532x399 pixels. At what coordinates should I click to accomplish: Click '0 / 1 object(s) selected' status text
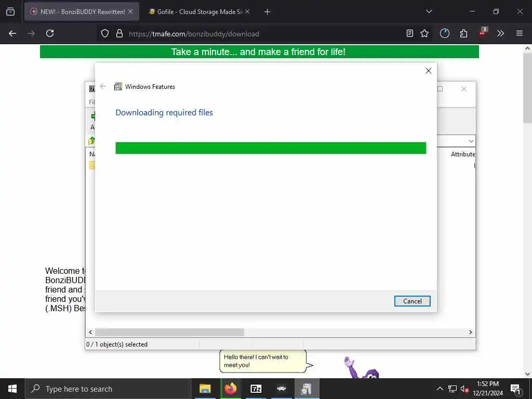[x=117, y=344]
